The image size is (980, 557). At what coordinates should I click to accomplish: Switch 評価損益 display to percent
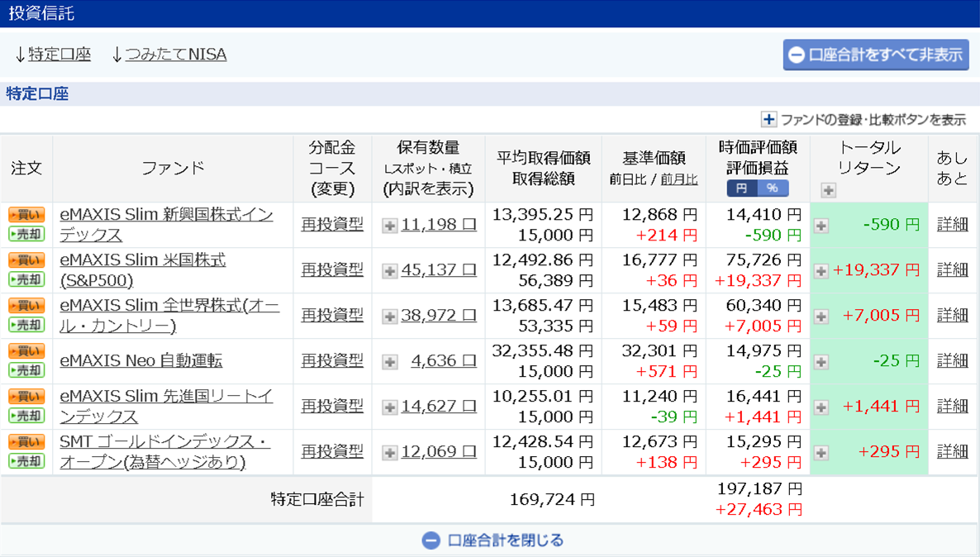[x=773, y=188]
